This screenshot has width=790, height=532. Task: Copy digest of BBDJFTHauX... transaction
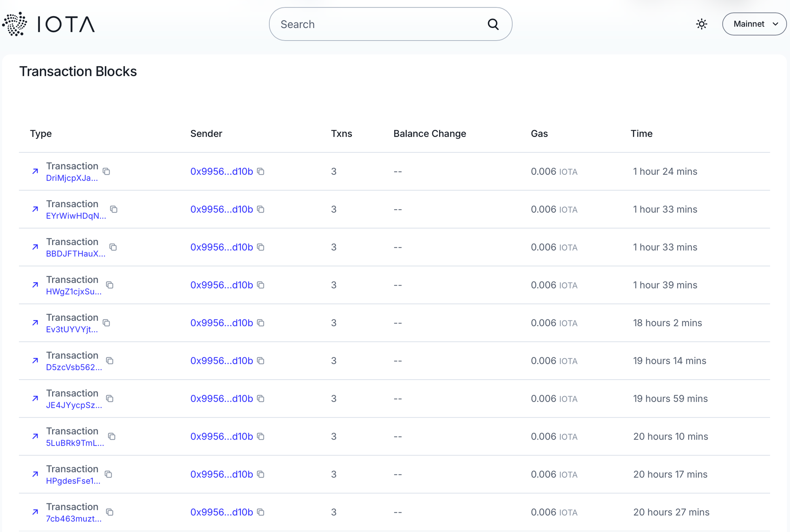(113, 247)
